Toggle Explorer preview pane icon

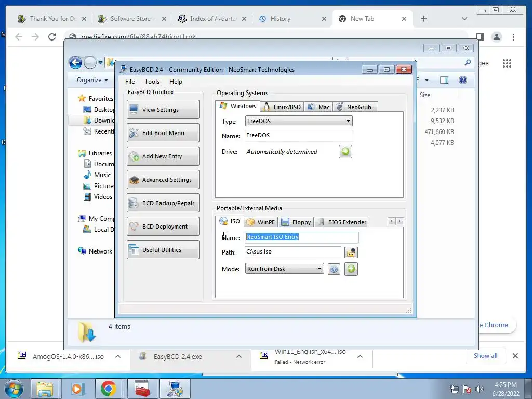click(444, 80)
